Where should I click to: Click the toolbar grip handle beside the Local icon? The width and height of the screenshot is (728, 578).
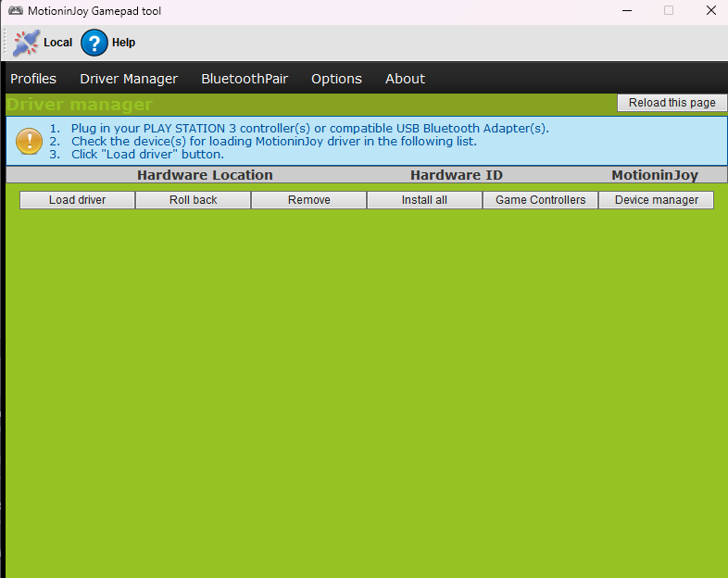point(6,43)
